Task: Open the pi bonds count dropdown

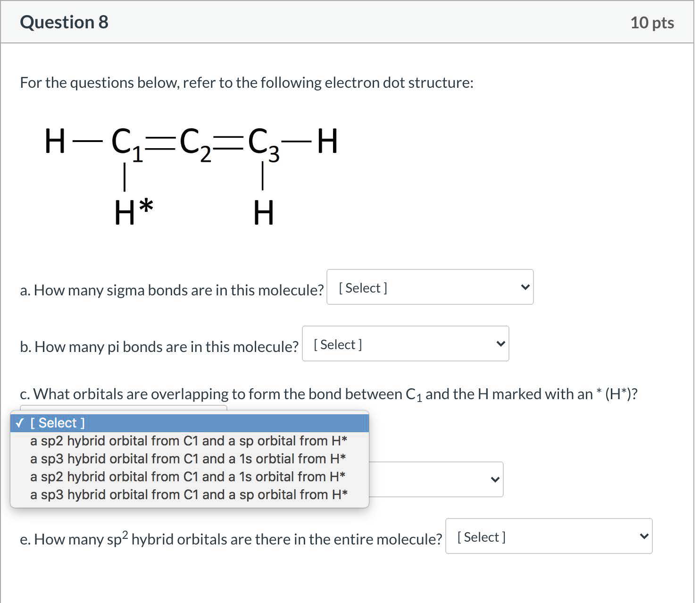Action: click(x=405, y=344)
